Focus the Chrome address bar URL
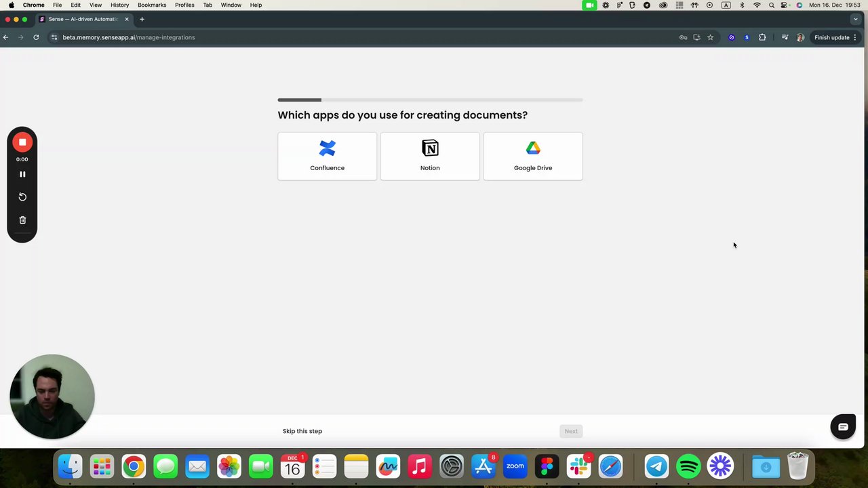868x488 pixels. click(129, 37)
